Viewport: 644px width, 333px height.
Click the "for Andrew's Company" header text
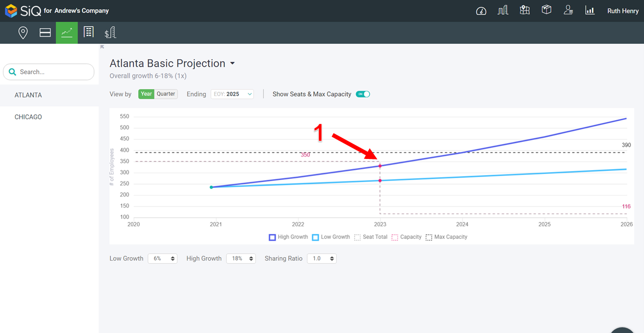pyautogui.click(x=76, y=11)
